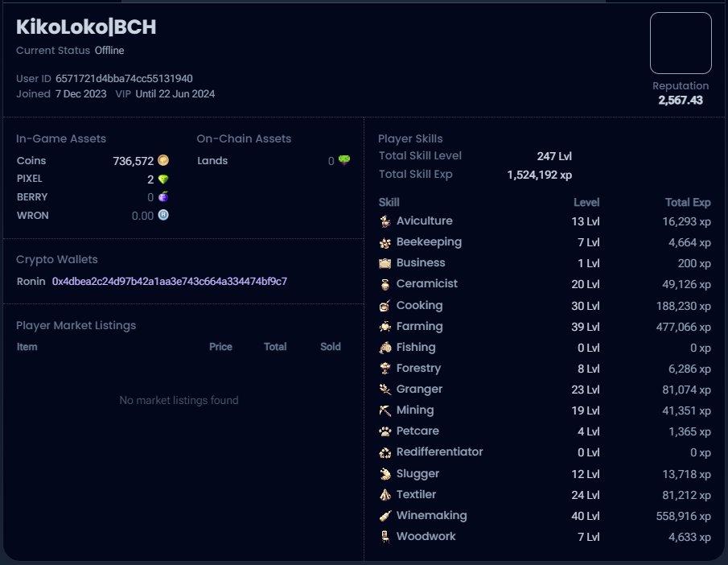Click the No market listings found message

[179, 401]
